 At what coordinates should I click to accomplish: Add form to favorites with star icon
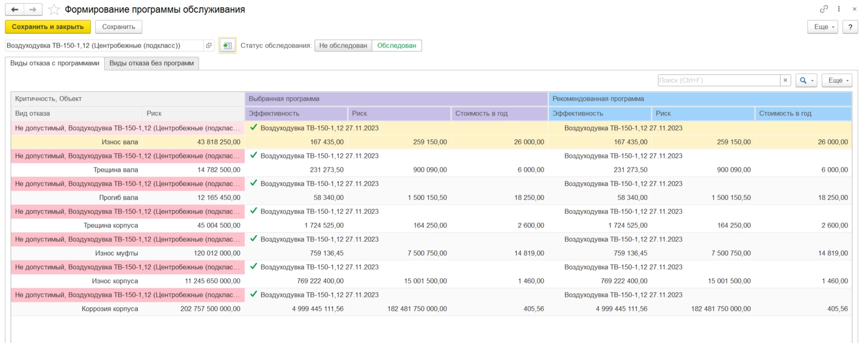click(54, 10)
